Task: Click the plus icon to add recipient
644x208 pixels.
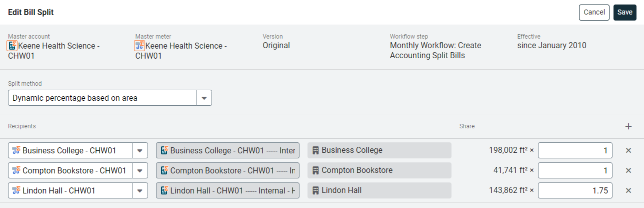Action: point(628,126)
